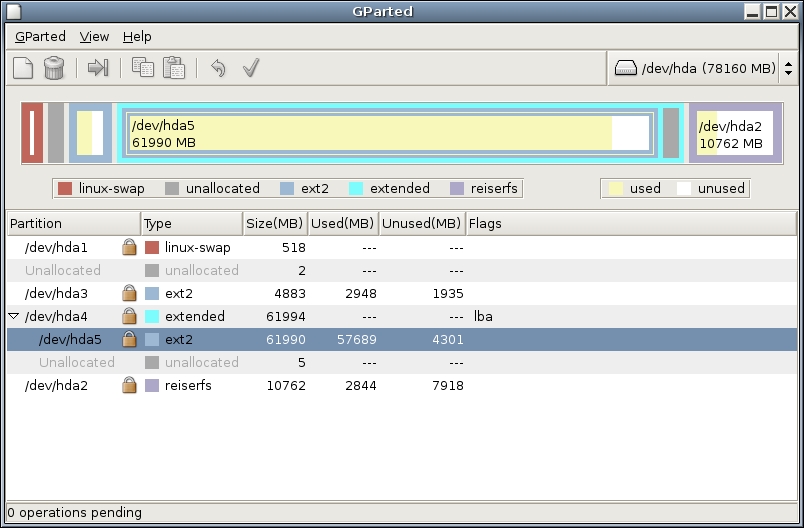Click the gray unallocated block after /dev/hda5
The height and width of the screenshot is (528, 804).
tap(671, 133)
